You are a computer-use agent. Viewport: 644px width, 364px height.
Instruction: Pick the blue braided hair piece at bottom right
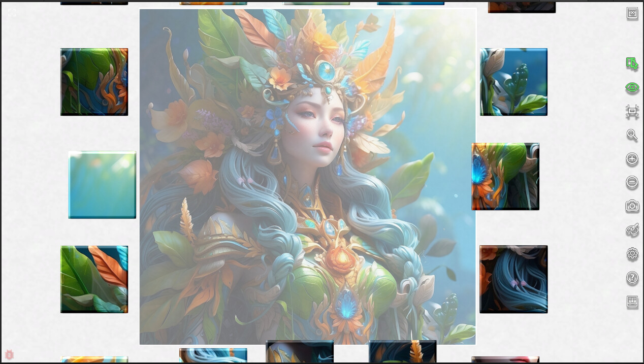(513, 279)
